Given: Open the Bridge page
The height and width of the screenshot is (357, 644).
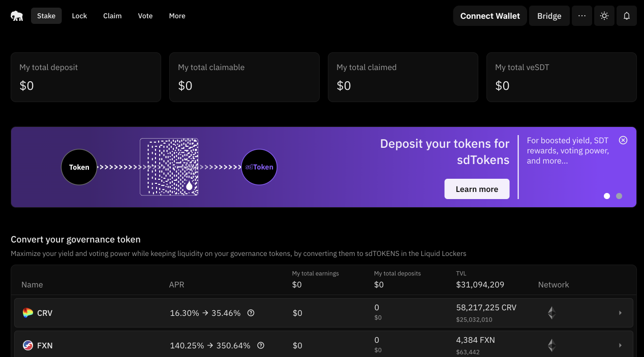Looking at the screenshot, I should [x=549, y=16].
